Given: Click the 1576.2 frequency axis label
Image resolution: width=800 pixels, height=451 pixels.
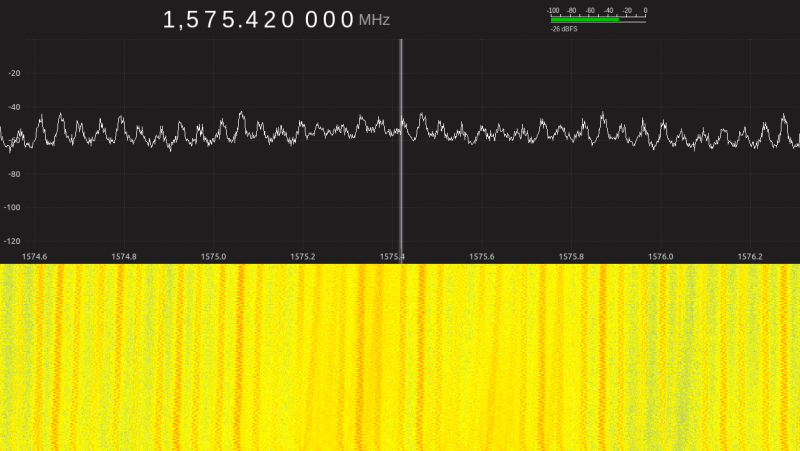Looking at the screenshot, I should point(749,256).
